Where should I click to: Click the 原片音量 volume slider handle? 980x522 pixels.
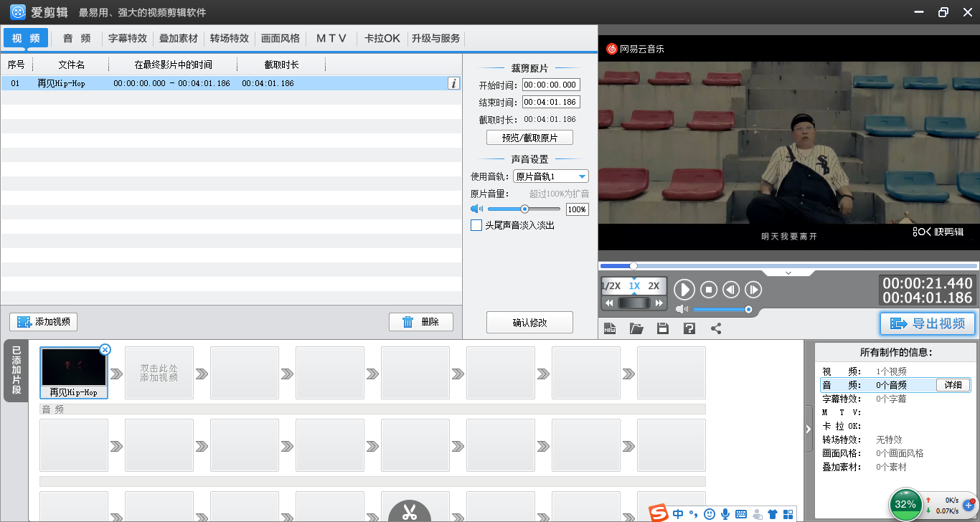(x=524, y=209)
